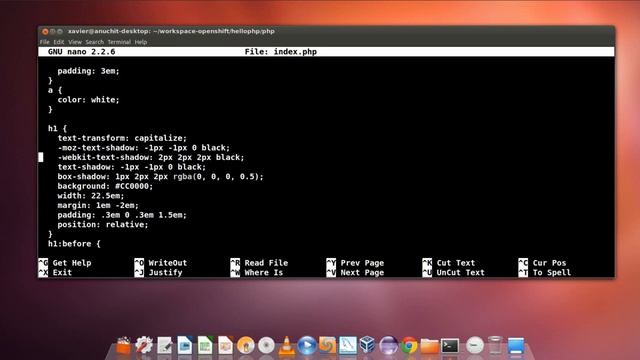This screenshot has width=640, height=360.
Task: Launch LibreOffice Impress from dock
Action: pos(225,345)
